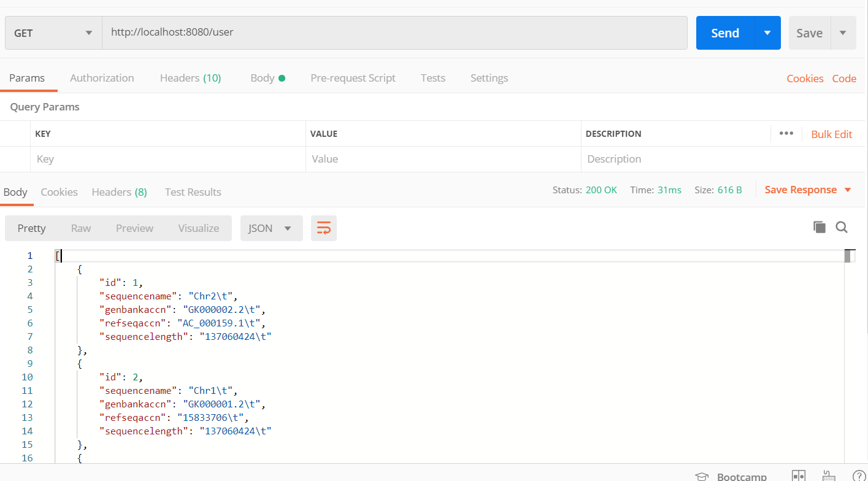Open the JSON format dropdown
Image resolution: width=868 pixels, height=481 pixels.
click(271, 228)
